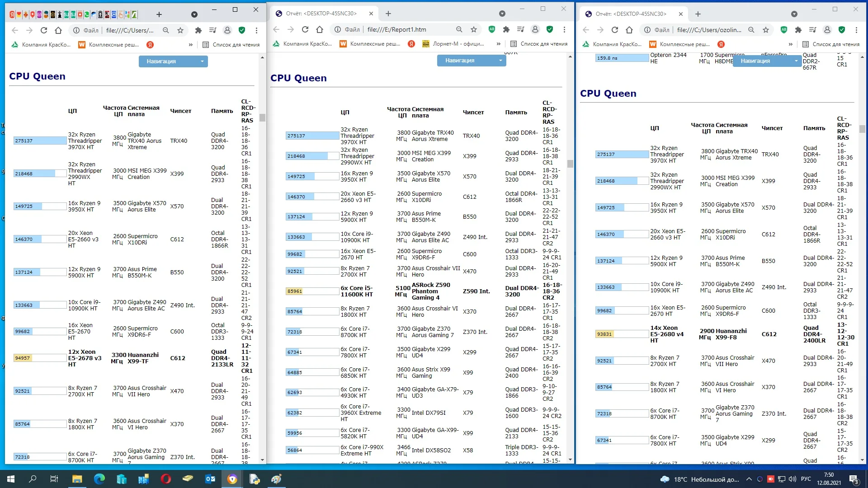Reload the page in the middle browser window

pos(305,29)
